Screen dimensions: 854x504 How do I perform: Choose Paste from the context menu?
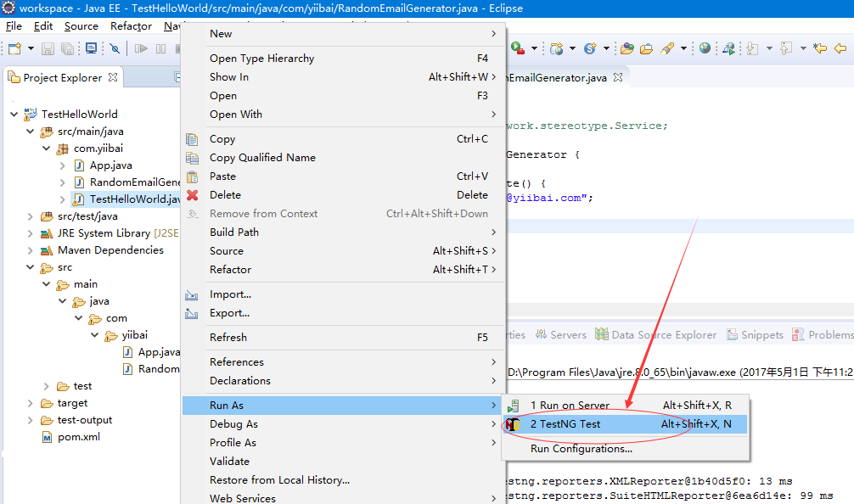point(344,176)
